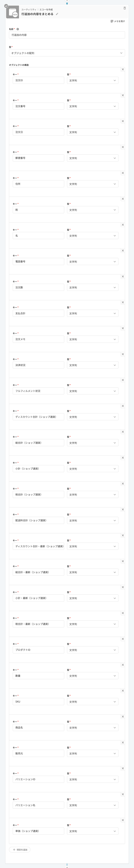Click the 項目を追加 button
The width and height of the screenshot is (134, 868).
click(20, 850)
